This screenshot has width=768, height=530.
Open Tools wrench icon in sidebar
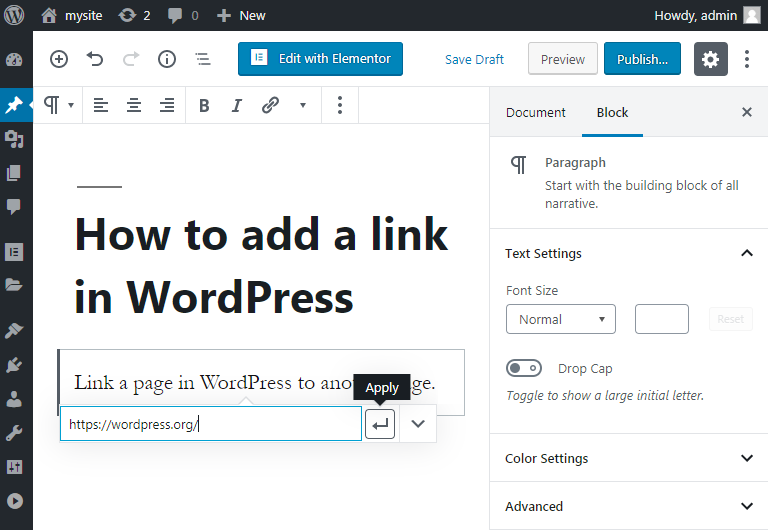click(x=14, y=433)
